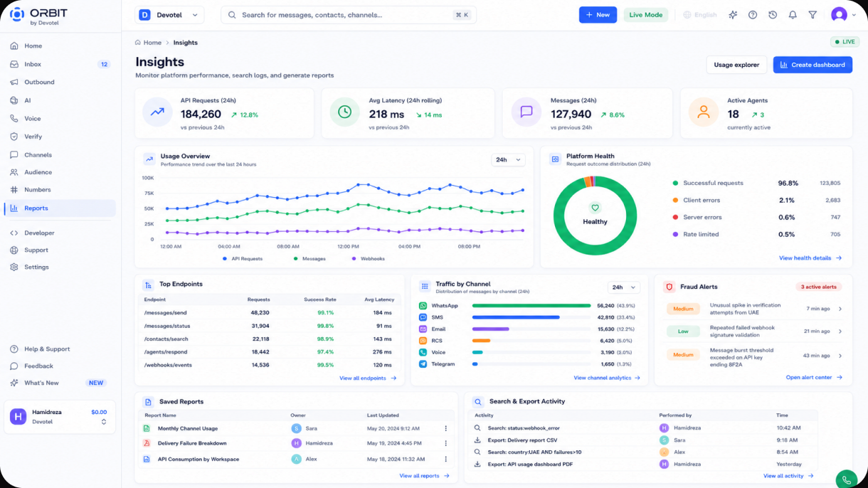The image size is (868, 488).
Task: Expand the Hamidreza account switcher
Action: pyautogui.click(x=60, y=417)
